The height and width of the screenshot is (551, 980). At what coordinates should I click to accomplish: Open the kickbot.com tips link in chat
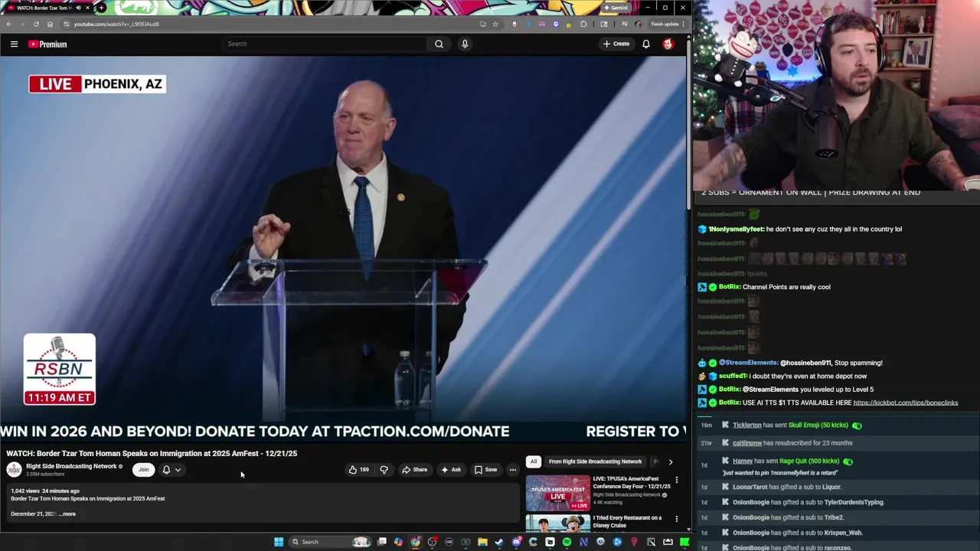(x=905, y=403)
